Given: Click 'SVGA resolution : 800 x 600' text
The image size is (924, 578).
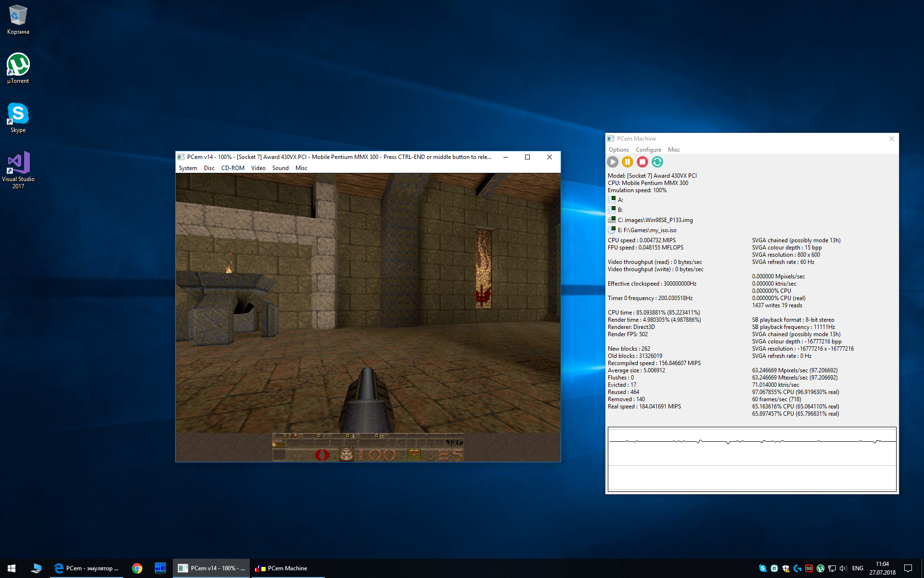Looking at the screenshot, I should pyautogui.click(x=786, y=255).
